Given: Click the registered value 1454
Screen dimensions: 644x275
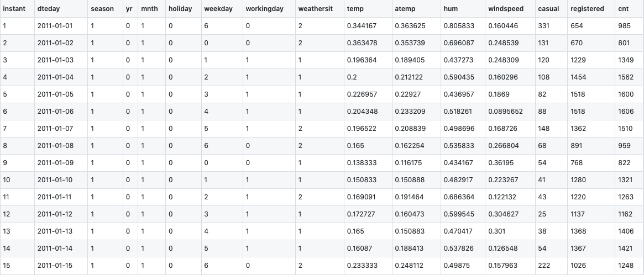Looking at the screenshot, I should point(579,77).
